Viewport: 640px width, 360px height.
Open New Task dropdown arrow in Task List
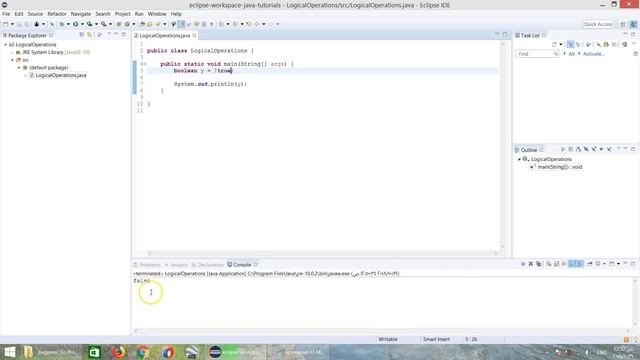tap(560, 44)
